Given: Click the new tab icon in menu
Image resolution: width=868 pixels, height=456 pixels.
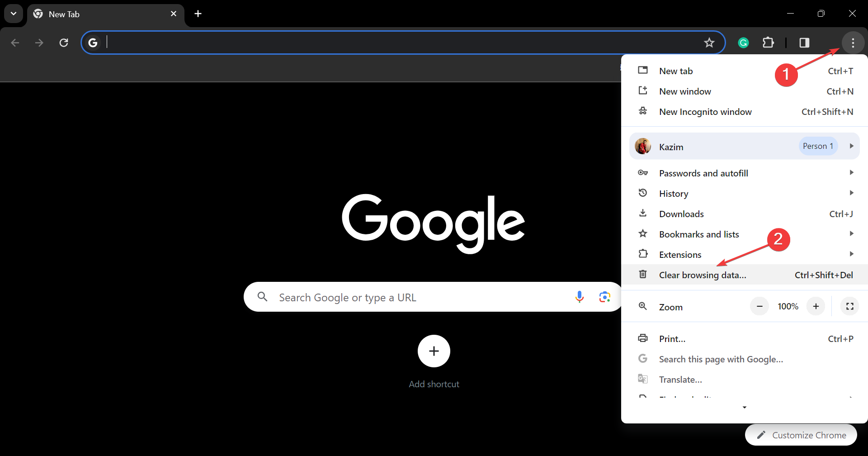Looking at the screenshot, I should tap(643, 70).
